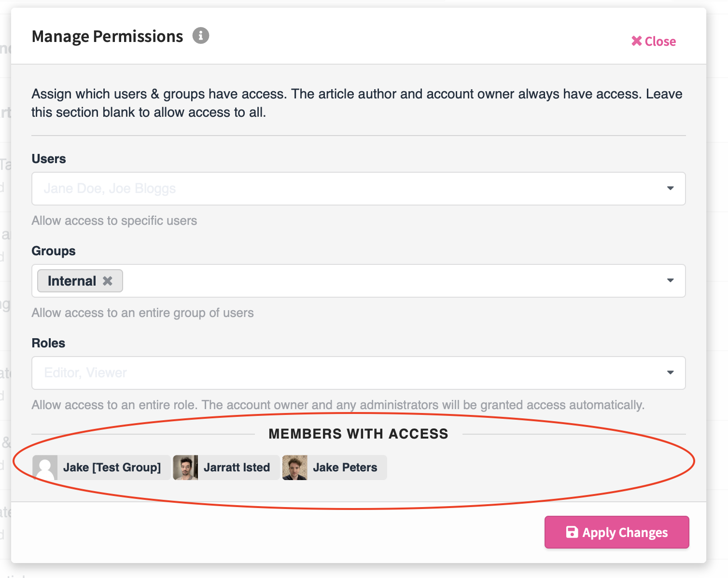Select the Jarratt Isted member chip

226,468
